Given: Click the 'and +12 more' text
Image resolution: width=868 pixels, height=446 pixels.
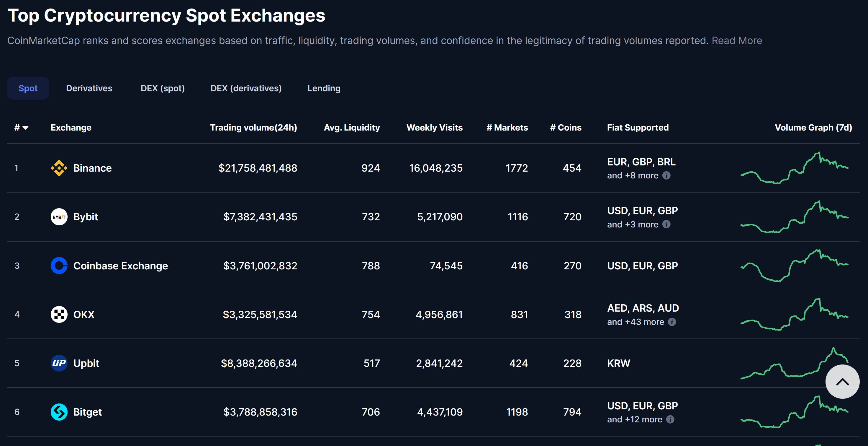Looking at the screenshot, I should (635, 419).
